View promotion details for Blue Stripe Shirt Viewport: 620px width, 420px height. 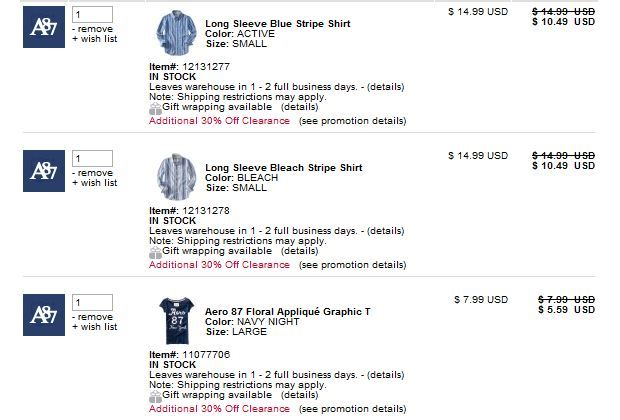[x=352, y=121]
